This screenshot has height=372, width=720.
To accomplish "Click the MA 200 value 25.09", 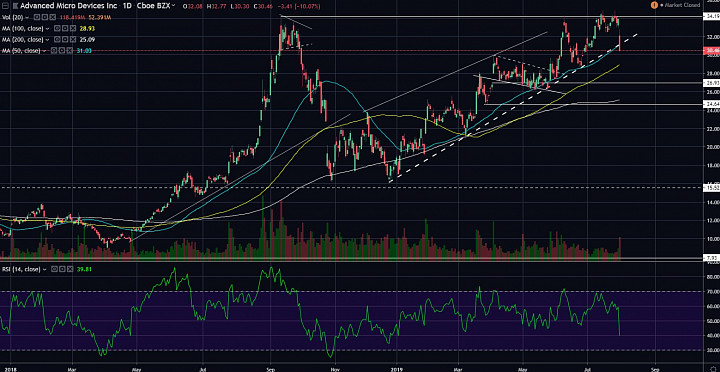I will (87, 39).
